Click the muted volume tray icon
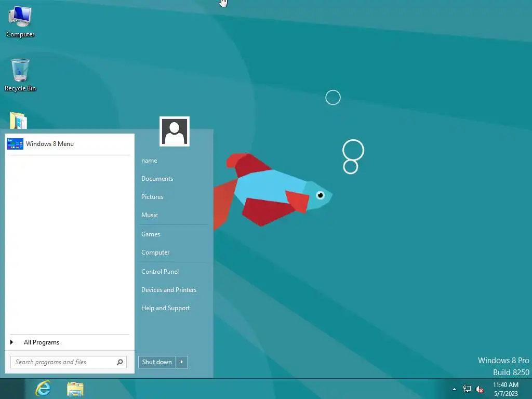Viewport: 532px width, 399px height. [480, 389]
